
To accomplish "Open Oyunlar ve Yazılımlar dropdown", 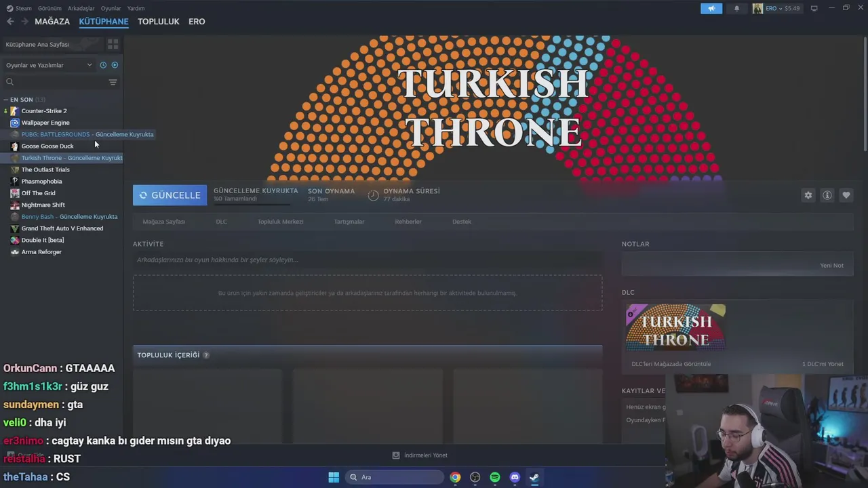I will click(x=49, y=65).
